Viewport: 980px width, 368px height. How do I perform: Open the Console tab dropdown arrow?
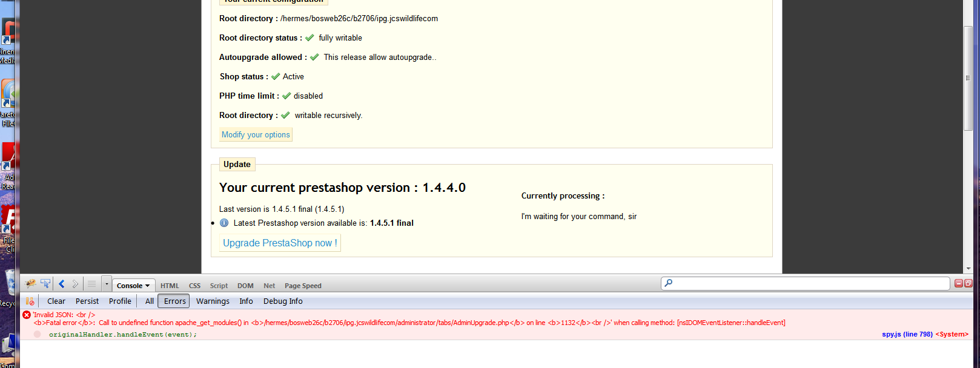147,286
